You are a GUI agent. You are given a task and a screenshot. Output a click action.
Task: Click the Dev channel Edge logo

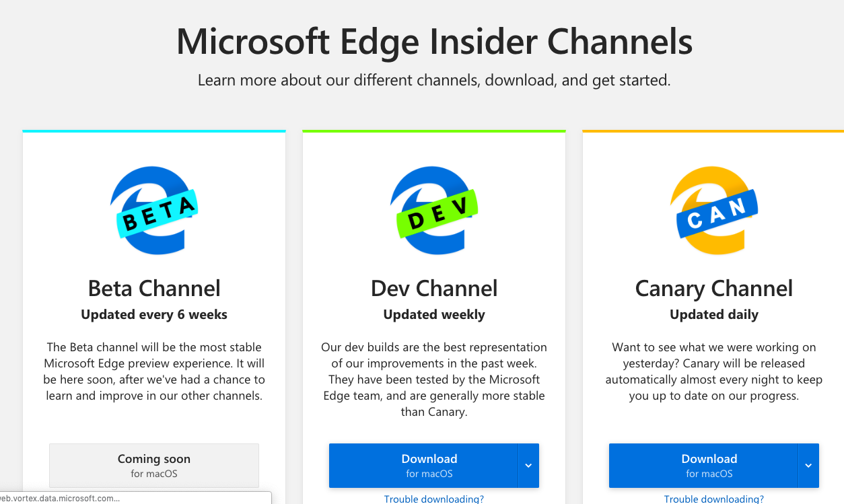[434, 210]
